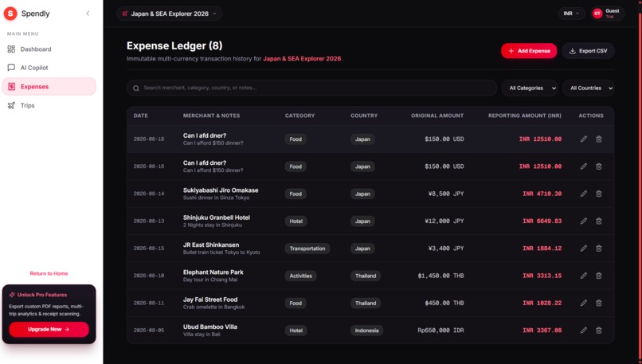
Task: Select Expenses in the sidebar
Action: (49, 86)
